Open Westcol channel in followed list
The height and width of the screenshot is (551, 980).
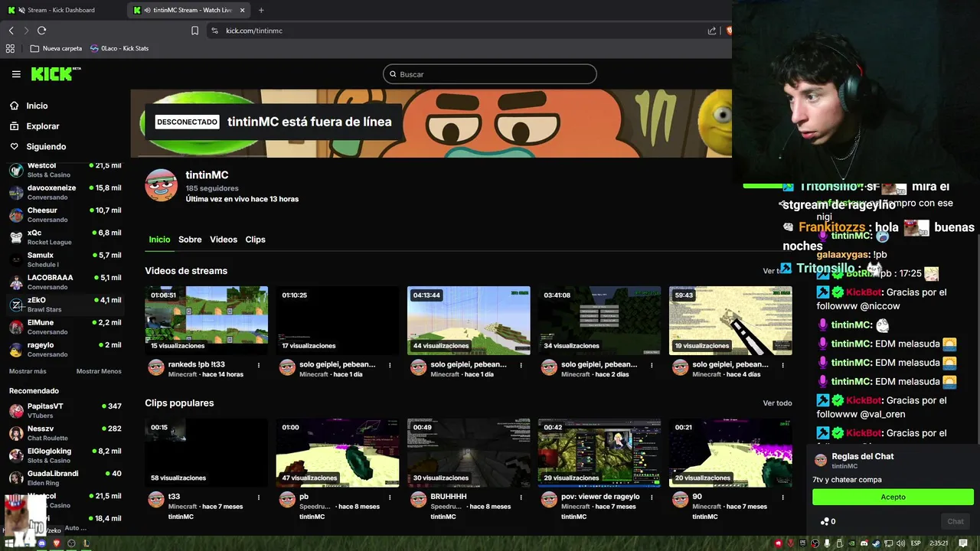coord(64,170)
